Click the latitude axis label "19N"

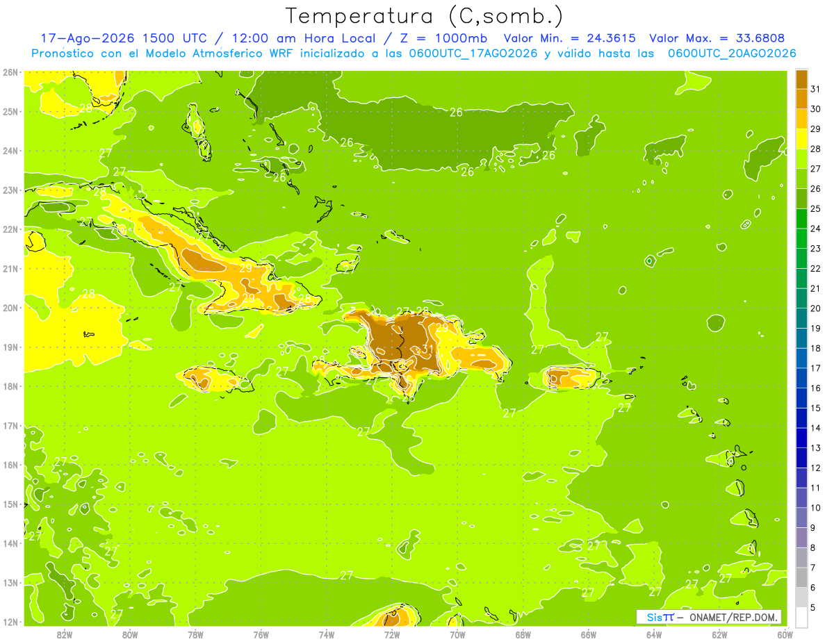[10, 347]
